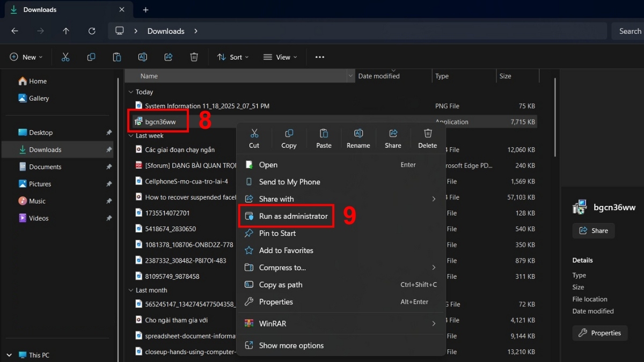This screenshot has width=644, height=362.
Task: Collapse the Last week file group
Action: coord(131,136)
